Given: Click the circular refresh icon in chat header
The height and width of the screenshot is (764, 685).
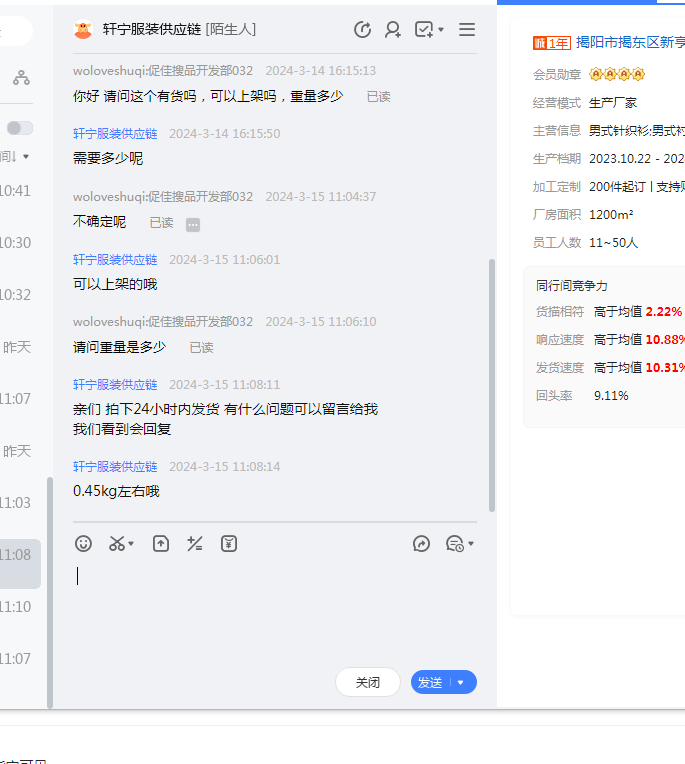Looking at the screenshot, I should point(362,30).
